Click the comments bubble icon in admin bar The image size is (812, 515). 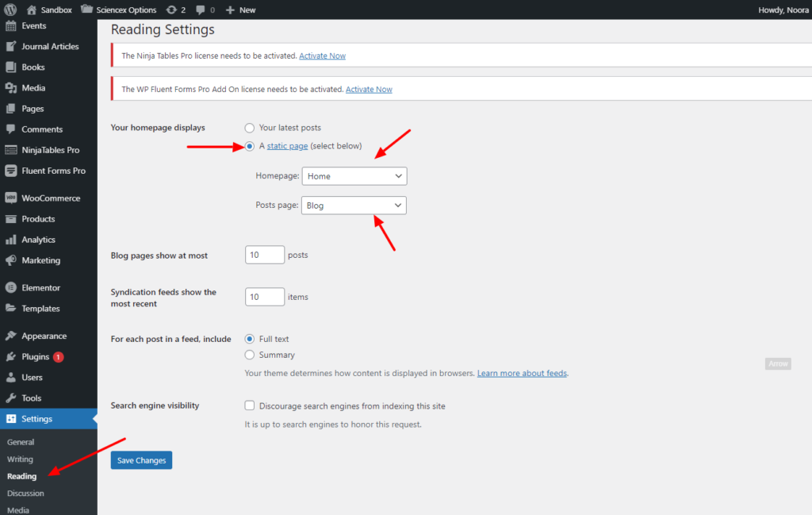coord(201,10)
